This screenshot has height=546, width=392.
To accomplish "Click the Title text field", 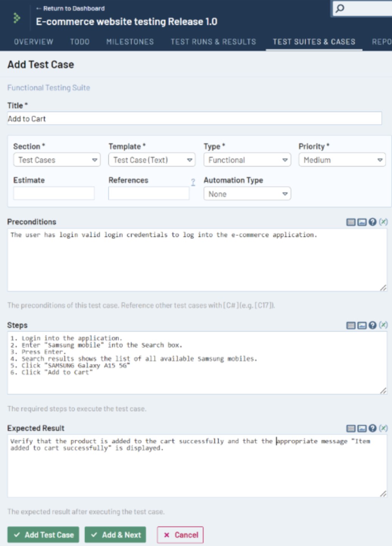I will click(x=194, y=119).
